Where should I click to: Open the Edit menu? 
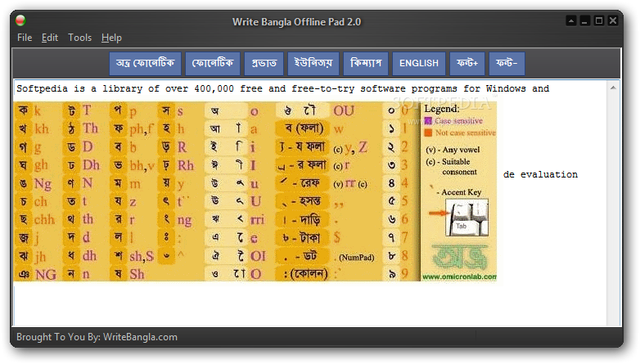(50, 38)
